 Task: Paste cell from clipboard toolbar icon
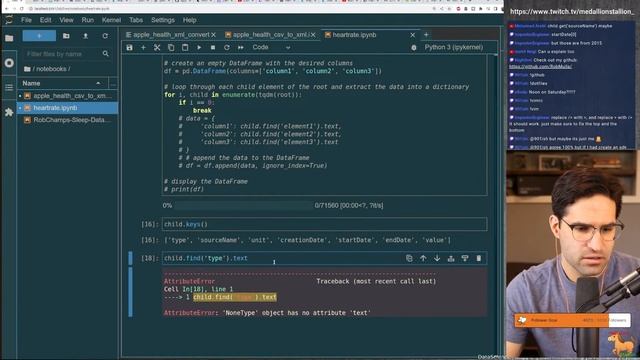(185, 47)
